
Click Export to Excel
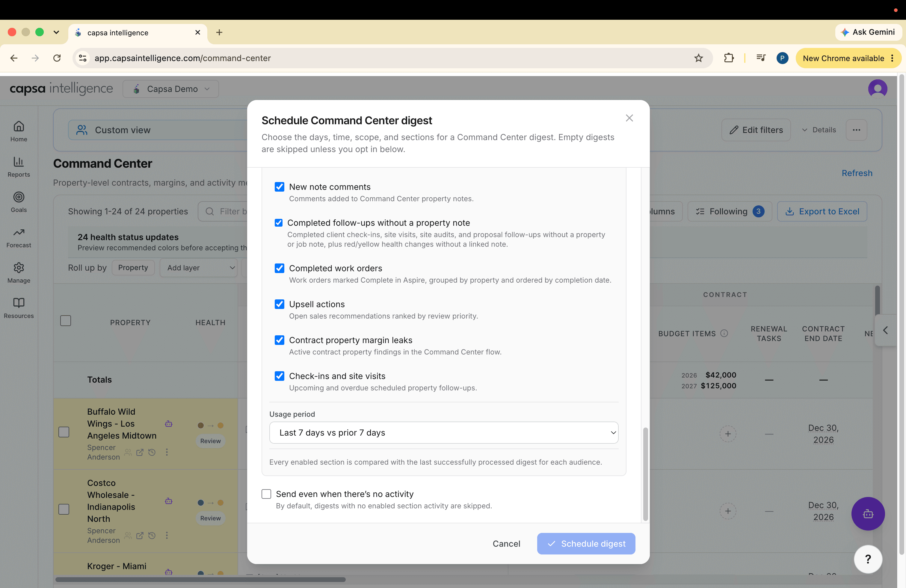pos(822,211)
